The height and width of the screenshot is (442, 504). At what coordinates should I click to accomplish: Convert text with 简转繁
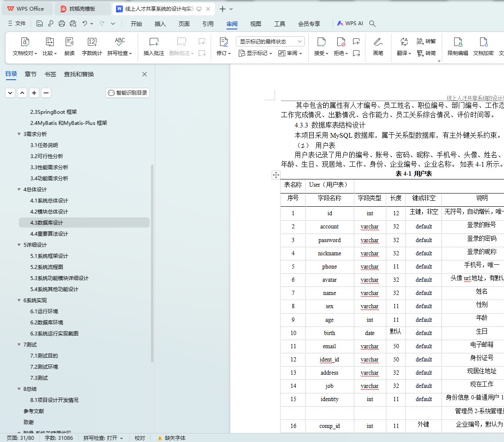426,41
